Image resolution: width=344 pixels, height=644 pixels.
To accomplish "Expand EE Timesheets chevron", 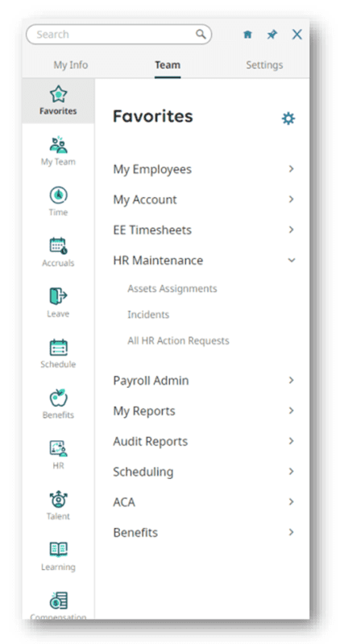I will click(292, 229).
